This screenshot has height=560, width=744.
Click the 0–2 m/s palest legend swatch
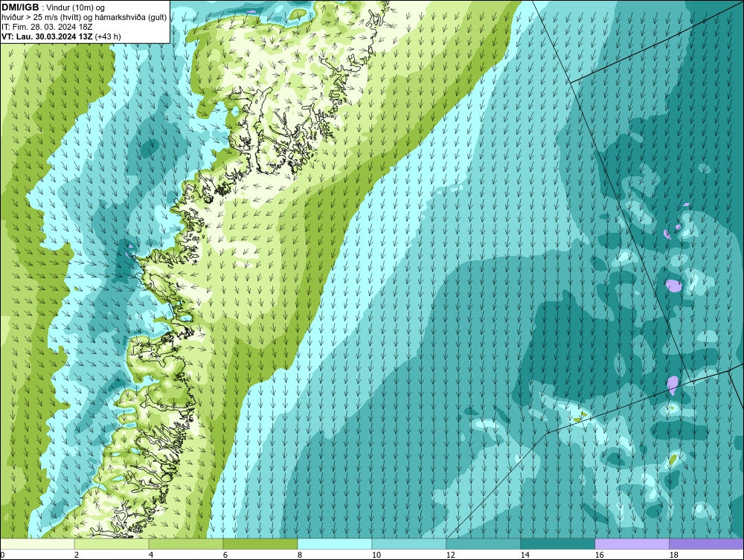(37, 544)
